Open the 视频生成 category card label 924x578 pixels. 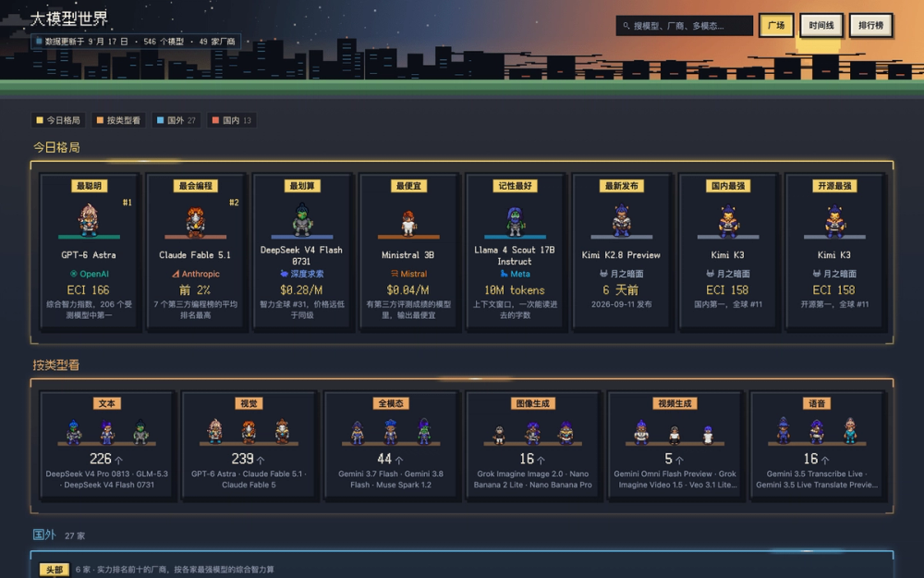pos(675,403)
